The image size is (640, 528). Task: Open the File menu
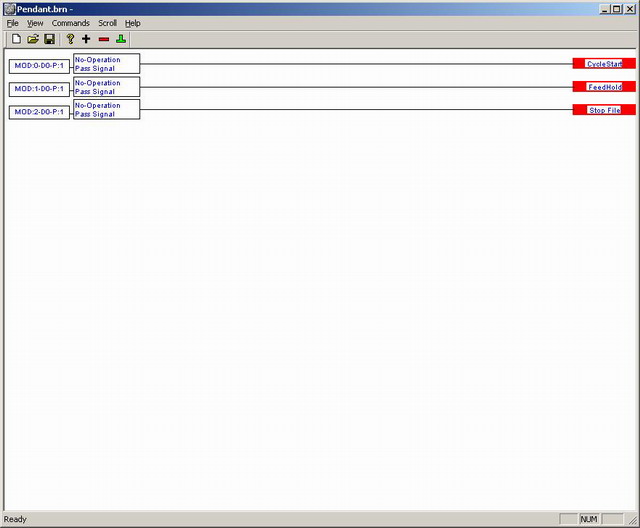[13, 23]
